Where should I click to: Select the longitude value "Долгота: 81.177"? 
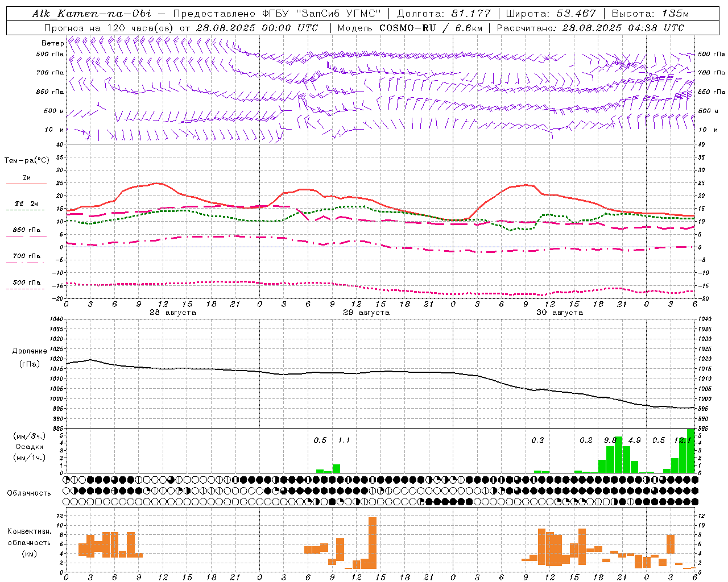pos(444,14)
